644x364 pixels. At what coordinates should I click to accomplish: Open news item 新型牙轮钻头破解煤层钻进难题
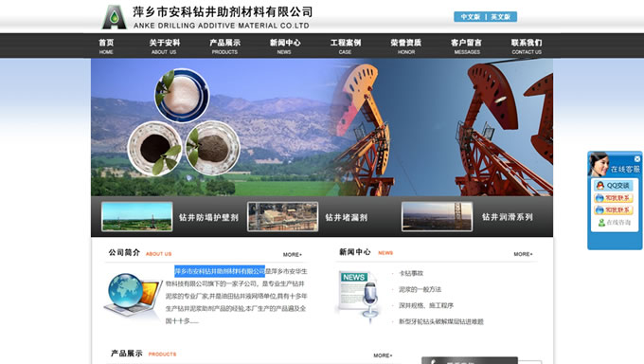pyautogui.click(x=441, y=321)
